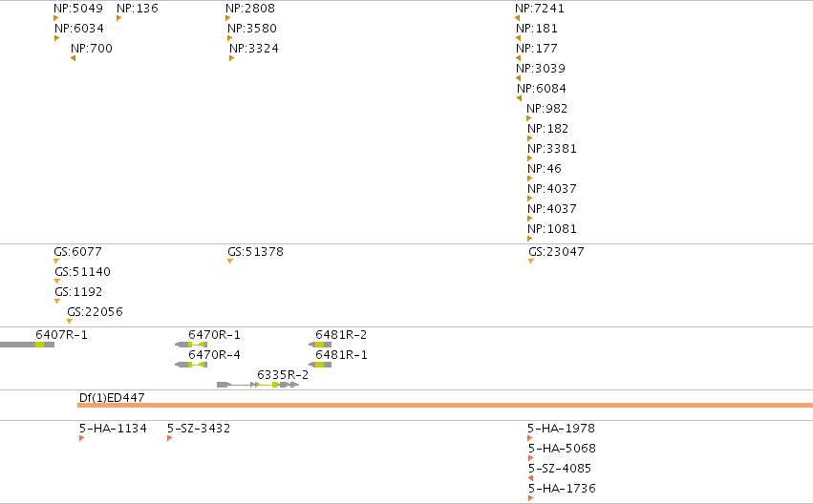Click the NP:3381 insertion label
Screen dimensions: 813x504
(x=552, y=149)
